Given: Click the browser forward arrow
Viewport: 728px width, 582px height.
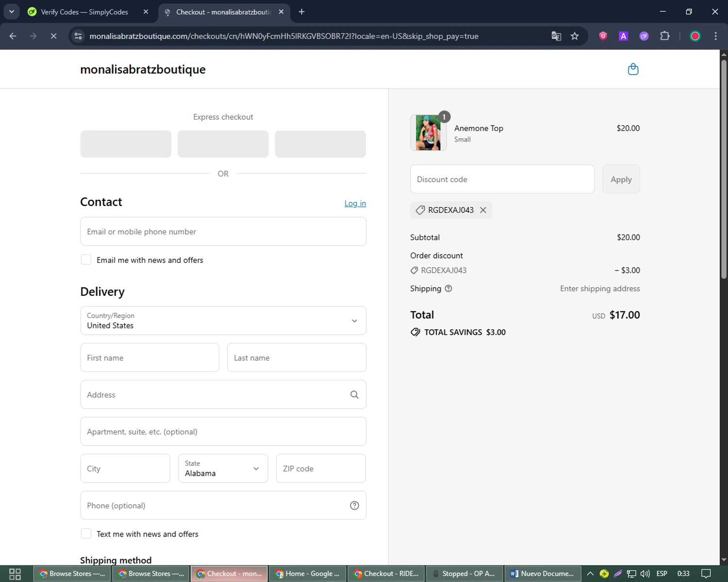Looking at the screenshot, I should point(33,36).
